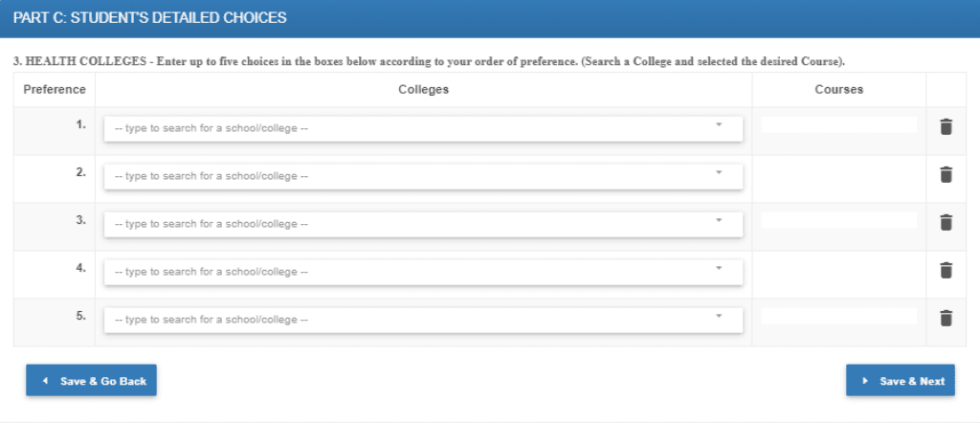Image resolution: width=980 pixels, height=423 pixels.
Task: Click the Save & Go Back button
Action: (x=91, y=381)
